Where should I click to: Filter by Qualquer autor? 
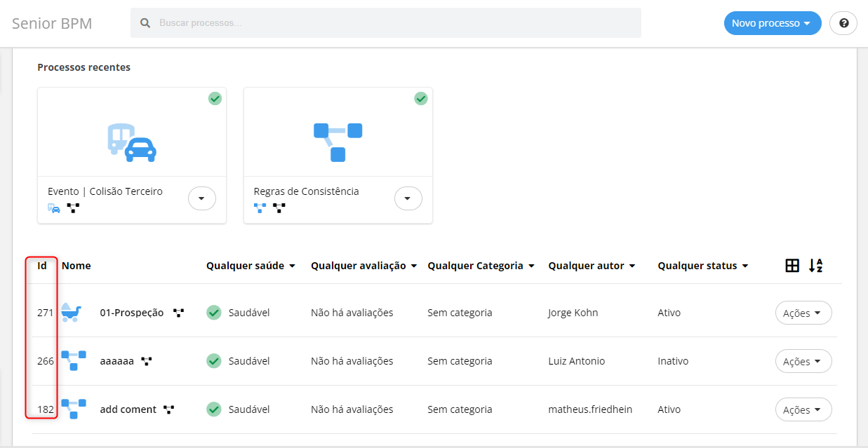[x=592, y=266]
